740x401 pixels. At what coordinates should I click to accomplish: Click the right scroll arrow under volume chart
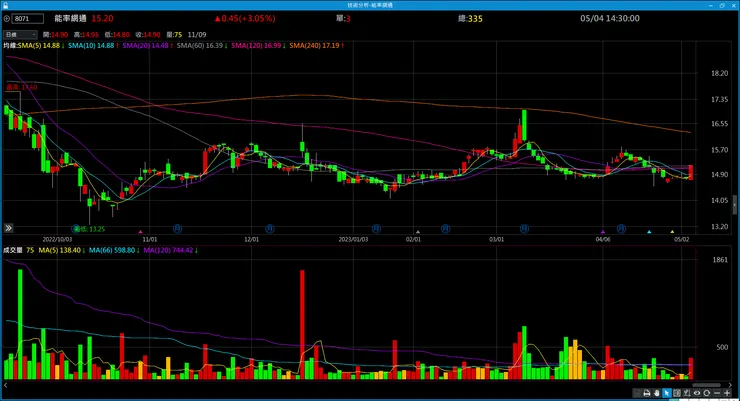pyautogui.click(x=730, y=385)
